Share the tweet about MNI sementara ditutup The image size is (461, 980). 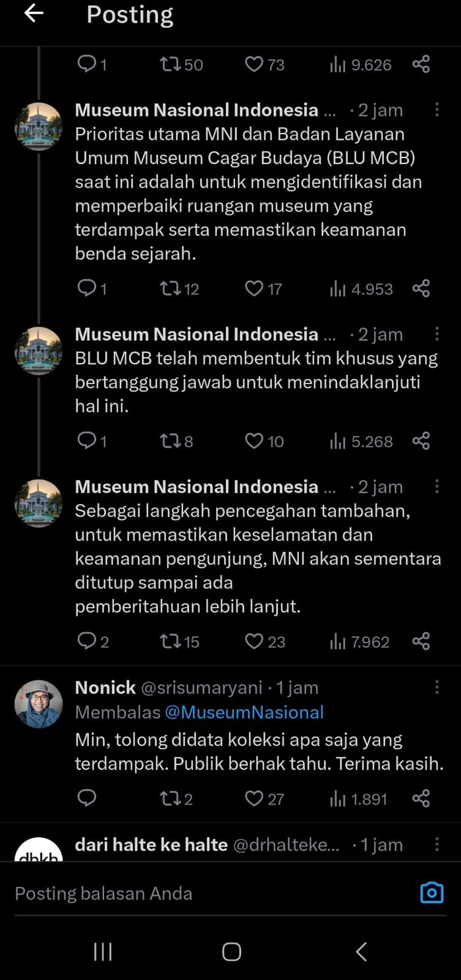click(x=421, y=641)
